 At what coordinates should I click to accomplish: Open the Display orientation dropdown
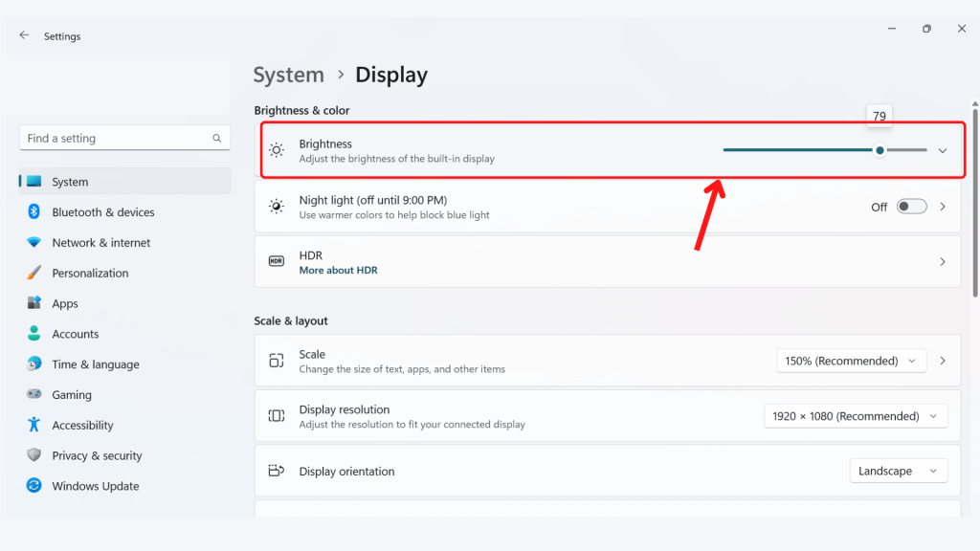tap(899, 471)
